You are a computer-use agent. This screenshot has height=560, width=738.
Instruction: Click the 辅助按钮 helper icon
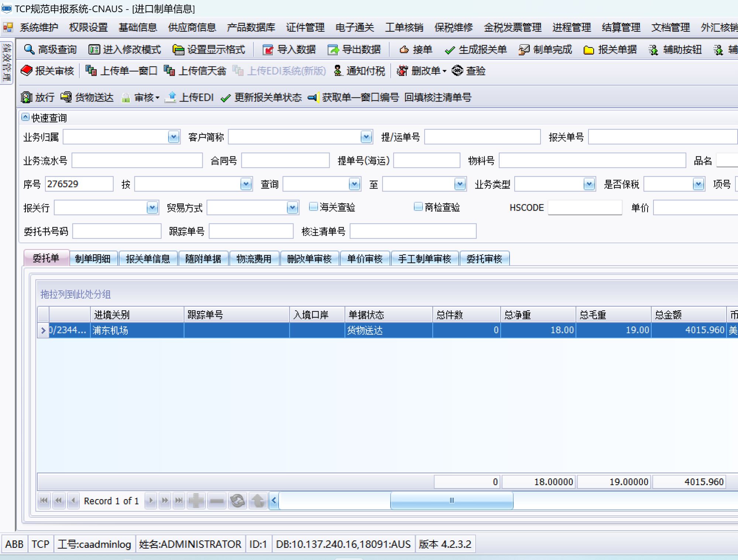click(x=653, y=49)
